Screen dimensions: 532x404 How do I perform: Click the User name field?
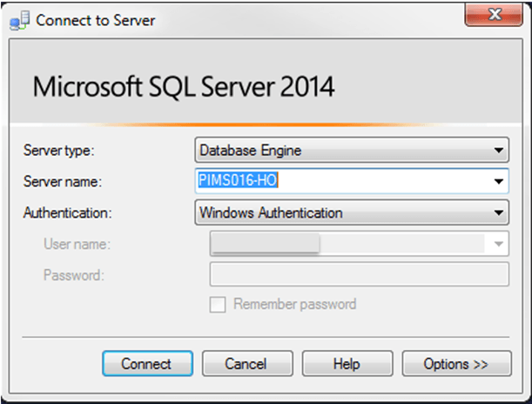pyautogui.click(x=360, y=244)
